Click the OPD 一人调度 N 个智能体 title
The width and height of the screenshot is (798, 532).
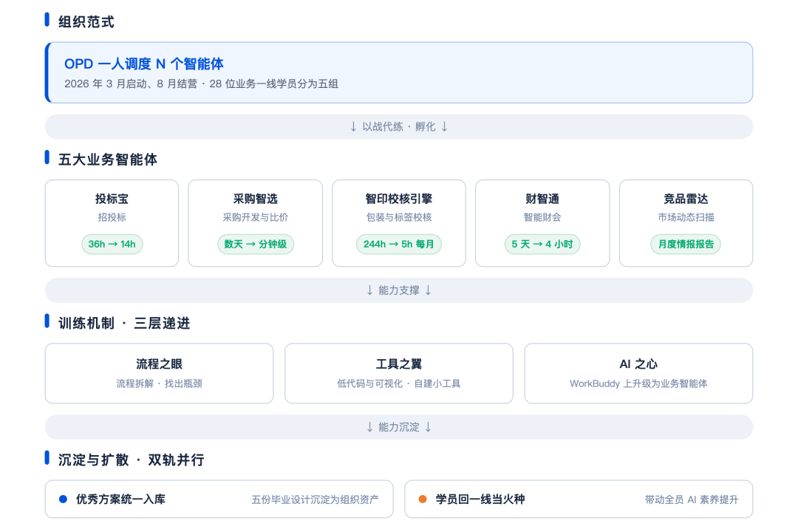tap(143, 64)
